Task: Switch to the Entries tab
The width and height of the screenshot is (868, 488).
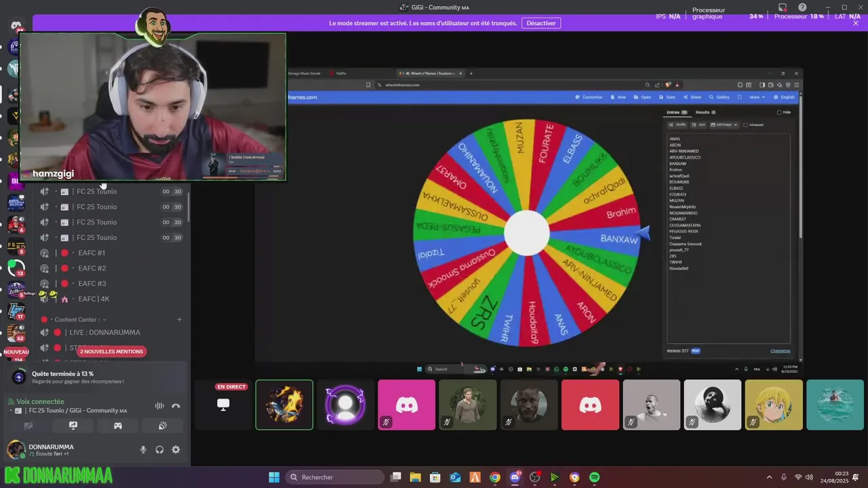Action: [x=676, y=113]
